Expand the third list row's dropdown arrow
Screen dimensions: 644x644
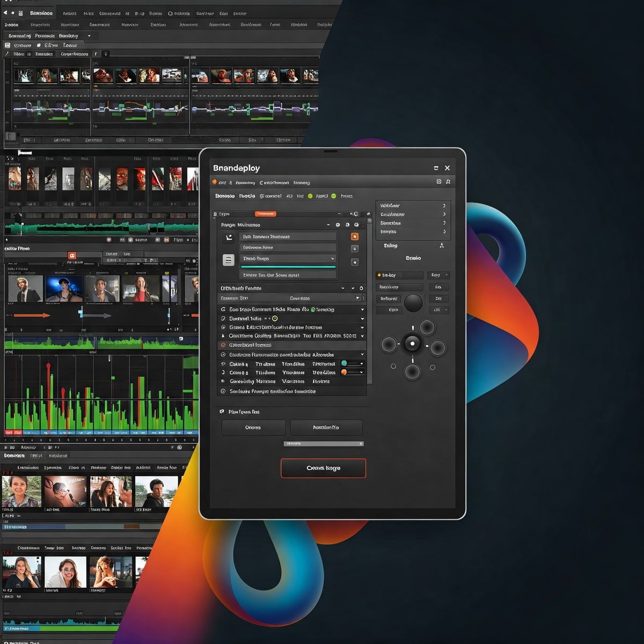(362, 327)
